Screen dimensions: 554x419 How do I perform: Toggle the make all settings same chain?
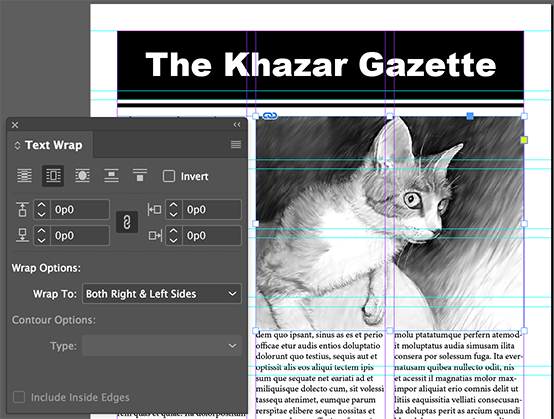tap(127, 222)
